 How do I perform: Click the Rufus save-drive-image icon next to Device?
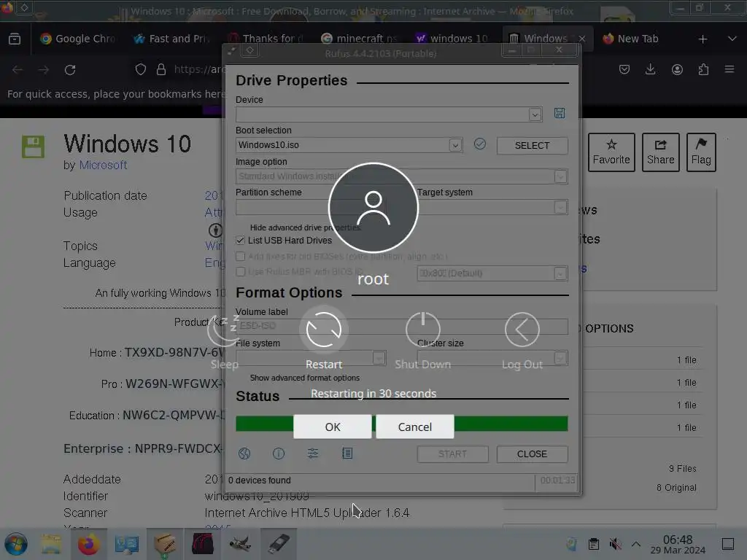click(x=560, y=113)
